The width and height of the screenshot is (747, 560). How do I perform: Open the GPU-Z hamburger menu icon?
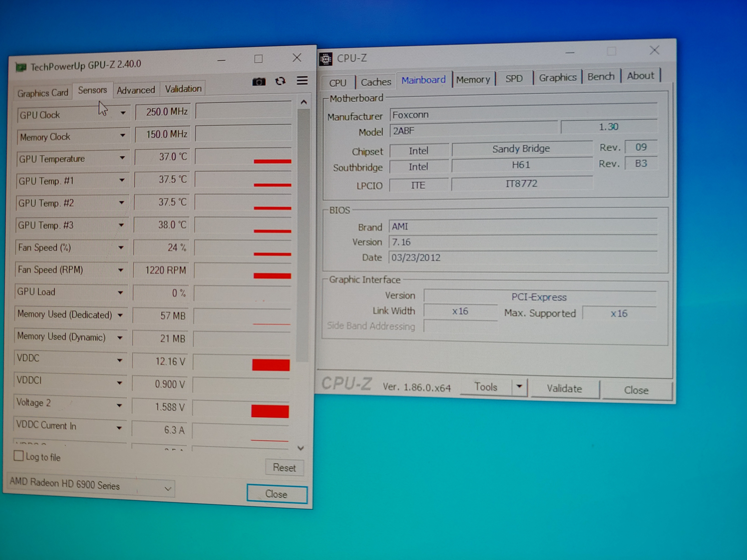pyautogui.click(x=302, y=80)
